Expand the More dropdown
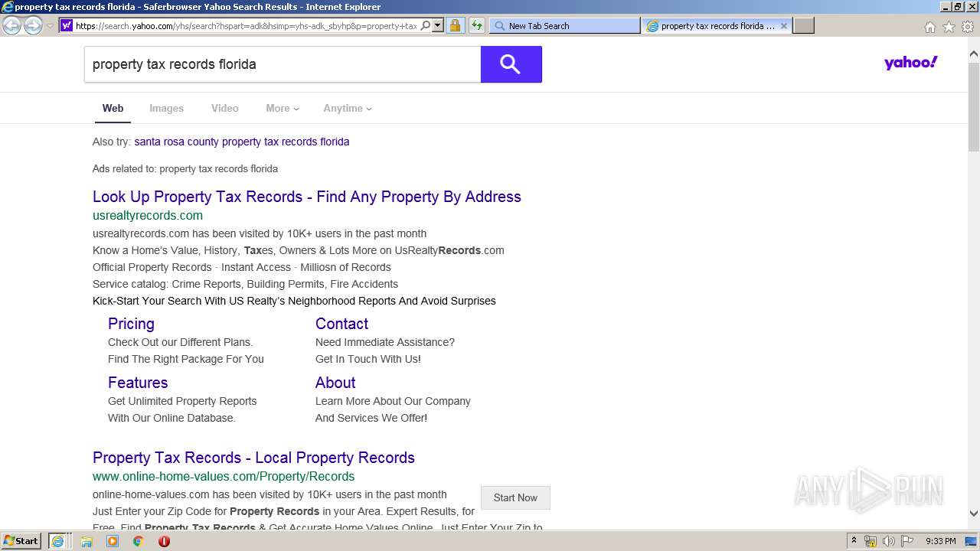 point(282,108)
